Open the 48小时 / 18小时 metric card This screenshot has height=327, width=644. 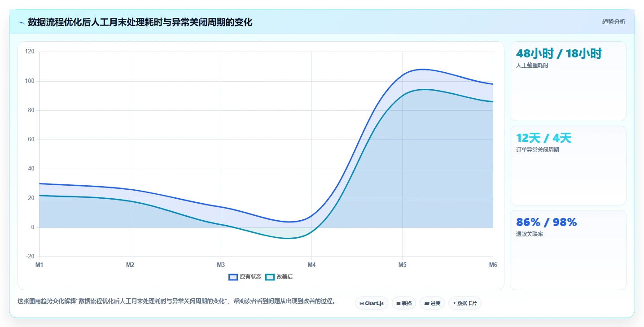(568, 81)
